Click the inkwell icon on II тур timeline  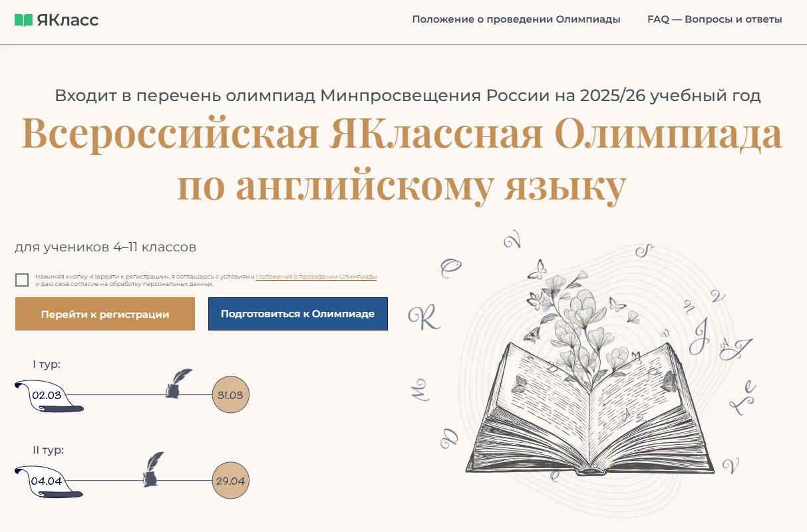pyautogui.click(x=153, y=469)
